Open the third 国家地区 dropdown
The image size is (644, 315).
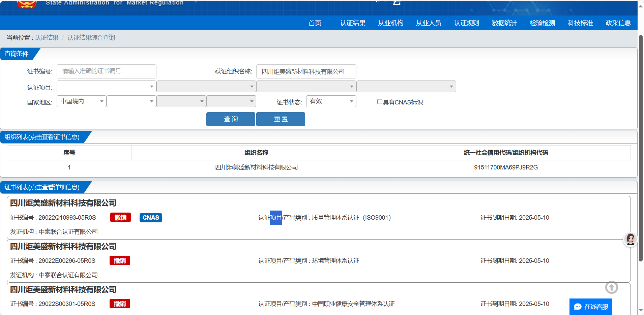181,101
